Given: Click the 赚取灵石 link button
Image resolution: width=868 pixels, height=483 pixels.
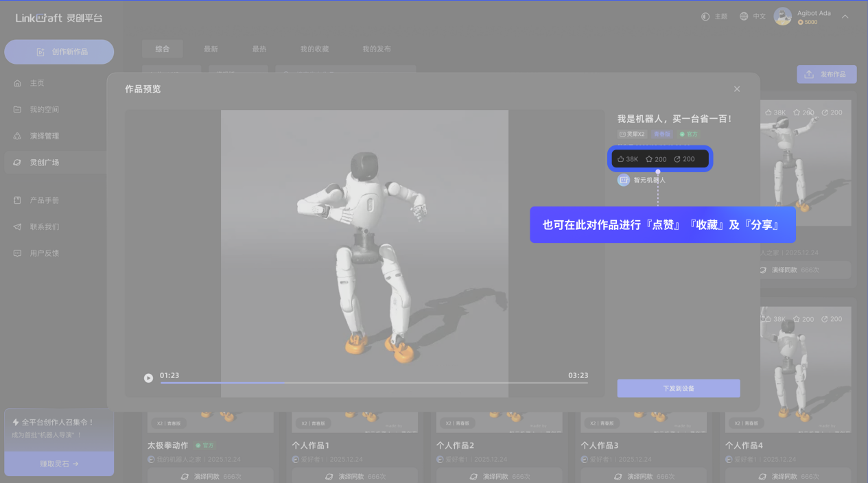Looking at the screenshot, I should coord(59,464).
